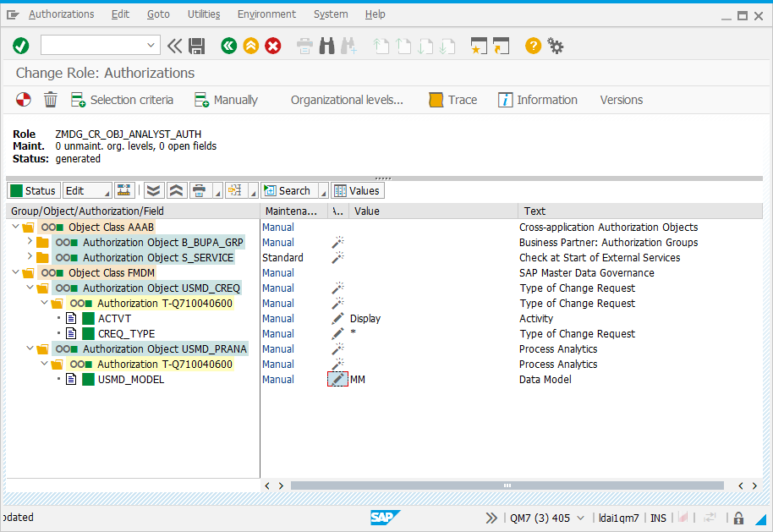Click the Text column header

[x=640, y=211]
